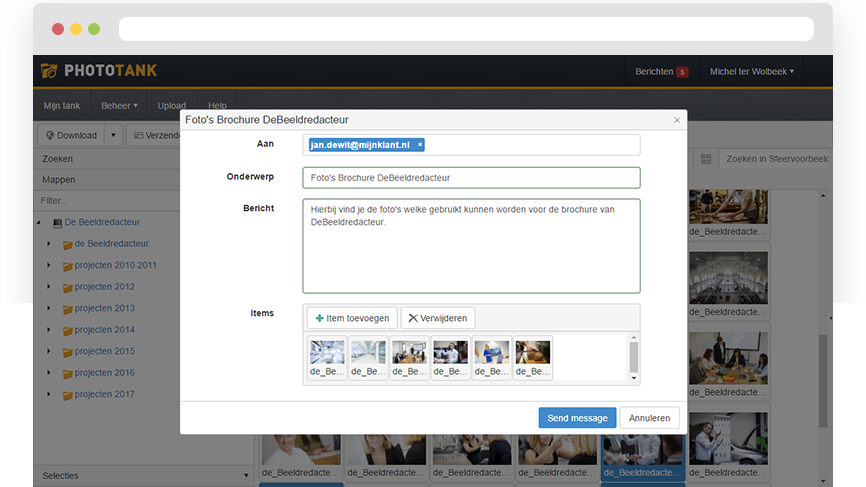Click the Verwijderen button in Items
The height and width of the screenshot is (487, 866).
pos(438,318)
